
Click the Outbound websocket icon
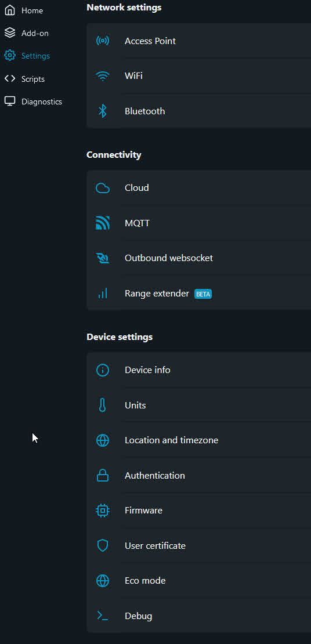tap(102, 258)
